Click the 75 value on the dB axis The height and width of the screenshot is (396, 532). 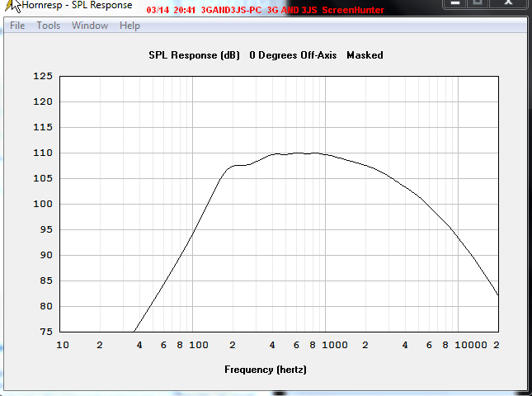pos(46,332)
